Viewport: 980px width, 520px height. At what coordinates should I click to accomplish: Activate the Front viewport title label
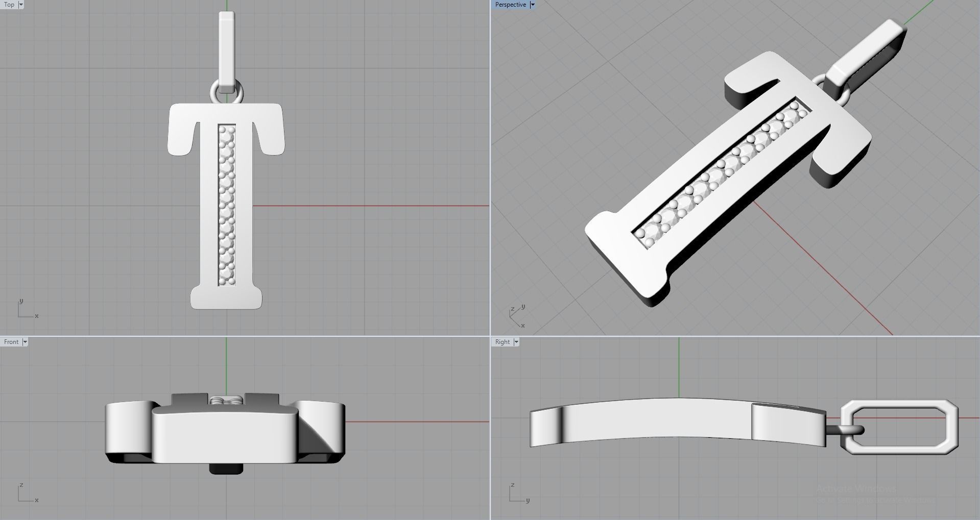click(11, 342)
